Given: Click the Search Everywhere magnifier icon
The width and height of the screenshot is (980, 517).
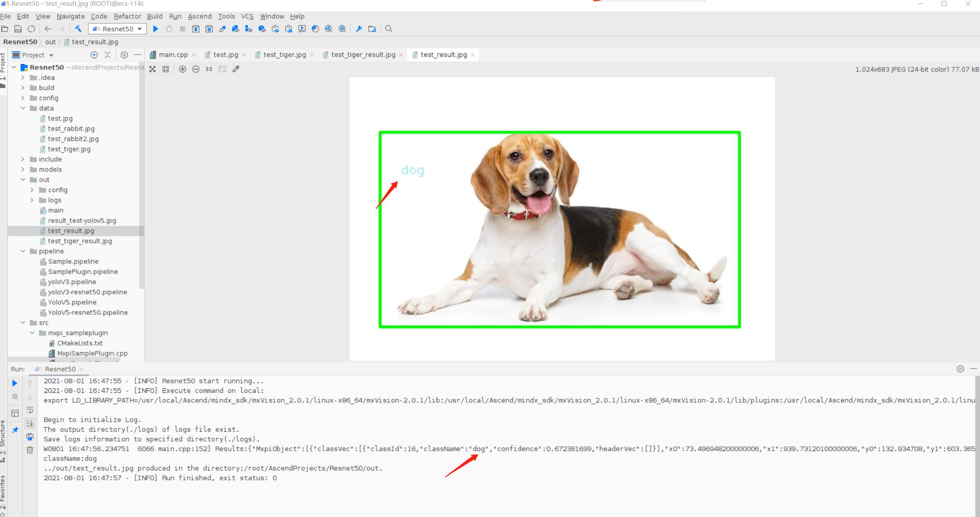Looking at the screenshot, I should click(x=389, y=29).
